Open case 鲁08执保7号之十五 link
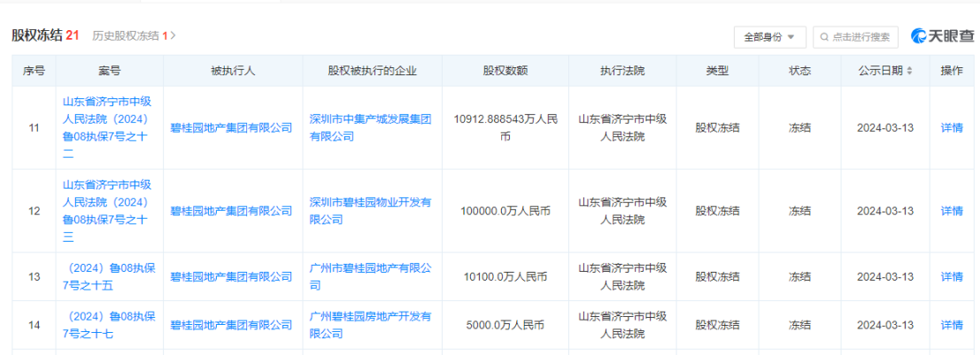 coord(110,276)
